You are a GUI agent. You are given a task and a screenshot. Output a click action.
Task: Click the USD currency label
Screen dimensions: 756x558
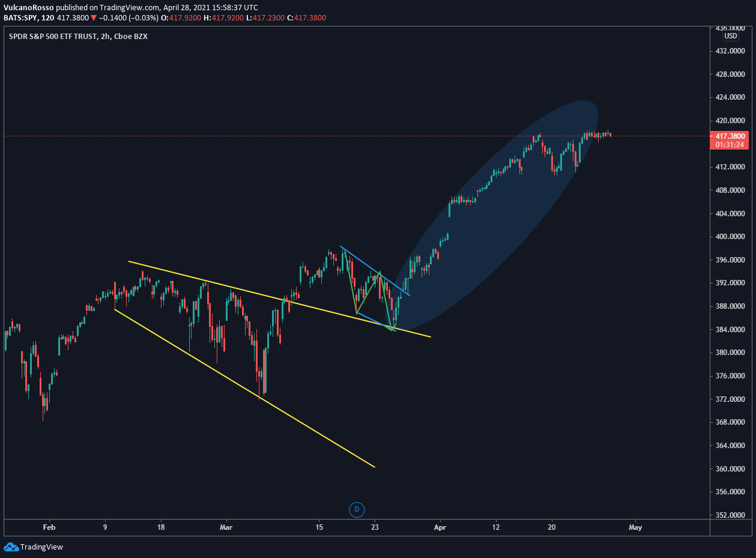coord(731,36)
